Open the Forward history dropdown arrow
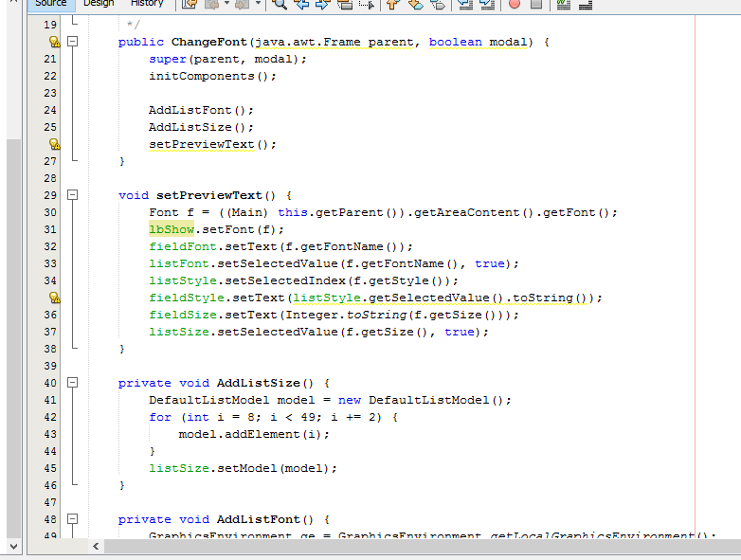The image size is (741, 560). [x=258, y=4]
